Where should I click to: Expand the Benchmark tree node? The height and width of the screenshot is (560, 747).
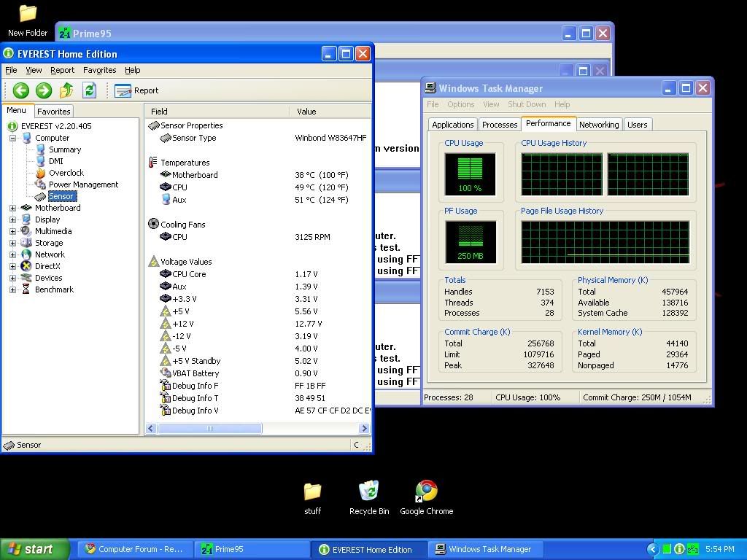tap(12, 289)
